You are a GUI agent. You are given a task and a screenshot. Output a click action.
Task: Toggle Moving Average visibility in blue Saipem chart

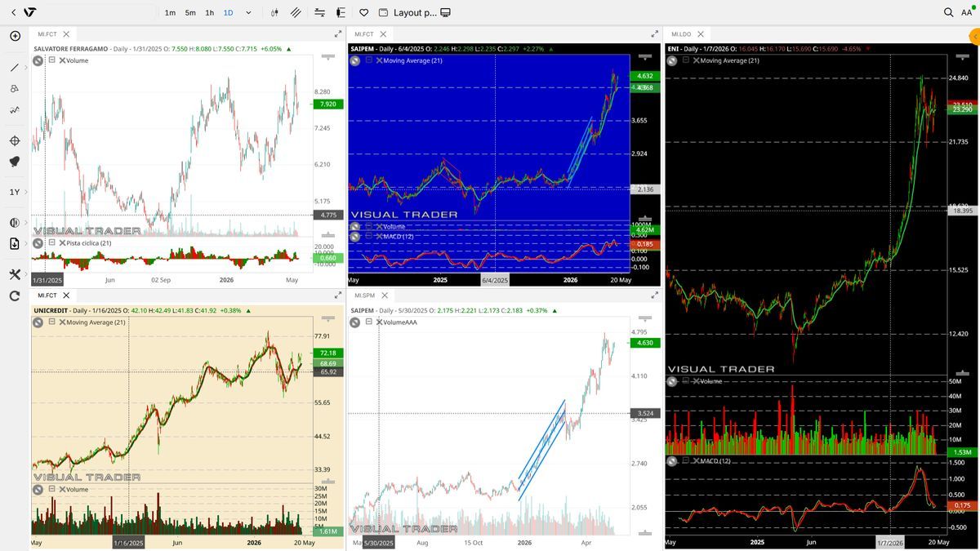(356, 61)
